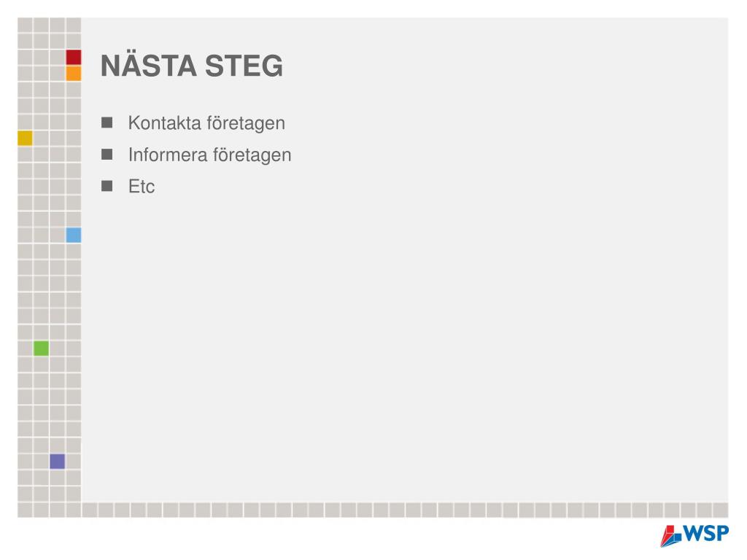Click the bullet square before Informera företagen
747x560 pixels.
tap(107, 155)
